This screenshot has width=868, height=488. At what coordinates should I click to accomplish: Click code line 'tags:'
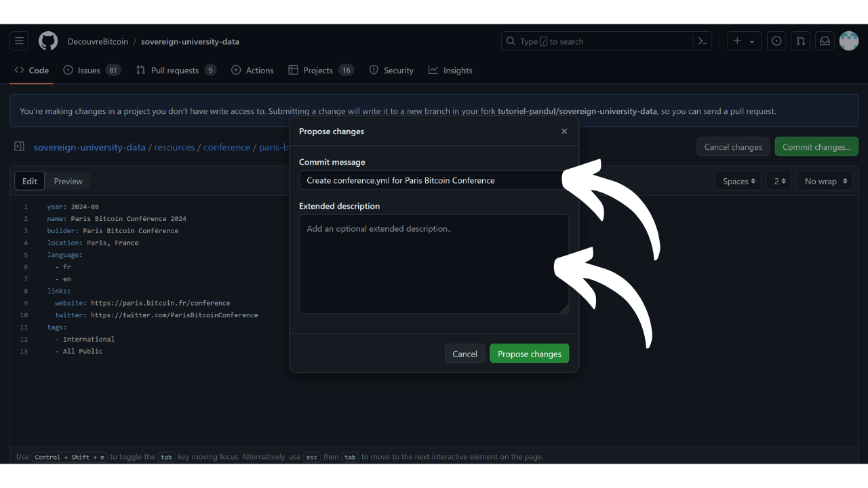tap(57, 327)
